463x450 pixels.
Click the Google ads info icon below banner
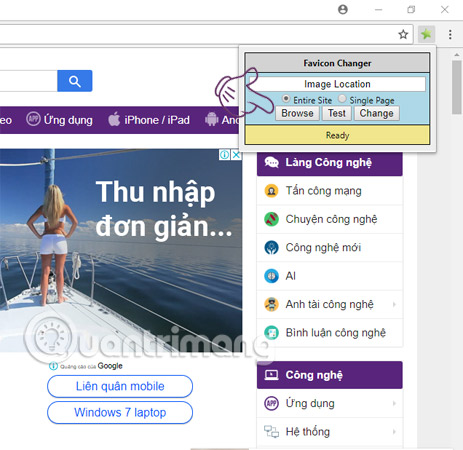click(x=53, y=366)
